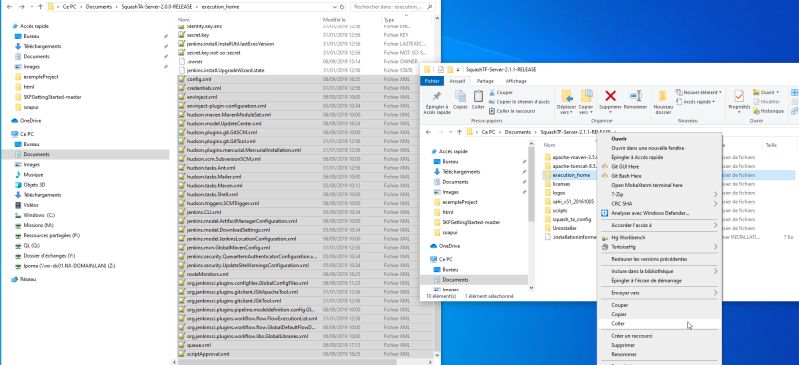Screen dimensions: 799x365
Task: Click refresh icon in the execution_home address bar
Action: pyautogui.click(x=343, y=7)
